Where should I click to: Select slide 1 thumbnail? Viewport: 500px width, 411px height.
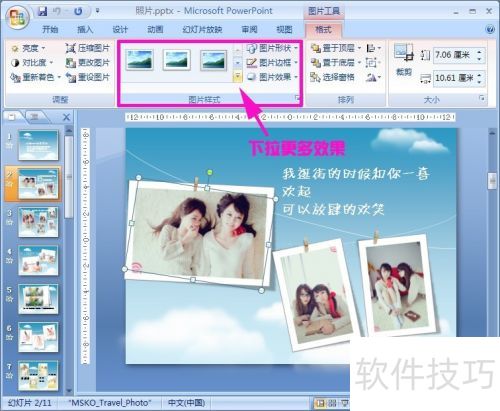(38, 145)
